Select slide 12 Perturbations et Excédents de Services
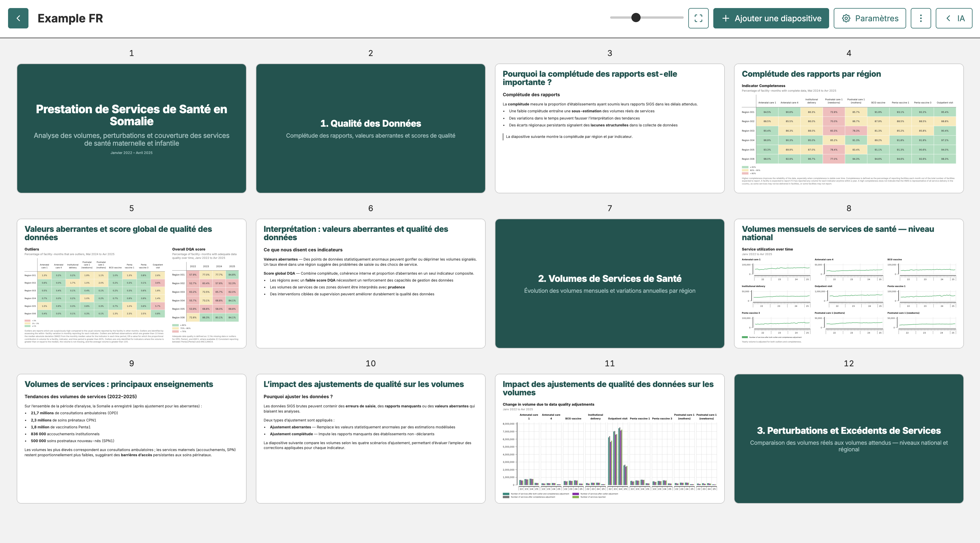This screenshot has height=543, width=980. [x=849, y=438]
